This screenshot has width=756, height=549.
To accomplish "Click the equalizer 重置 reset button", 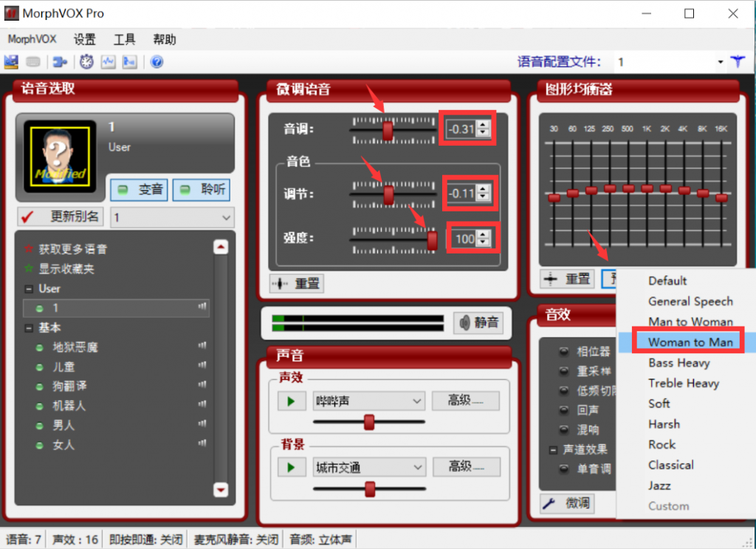I will [x=568, y=279].
